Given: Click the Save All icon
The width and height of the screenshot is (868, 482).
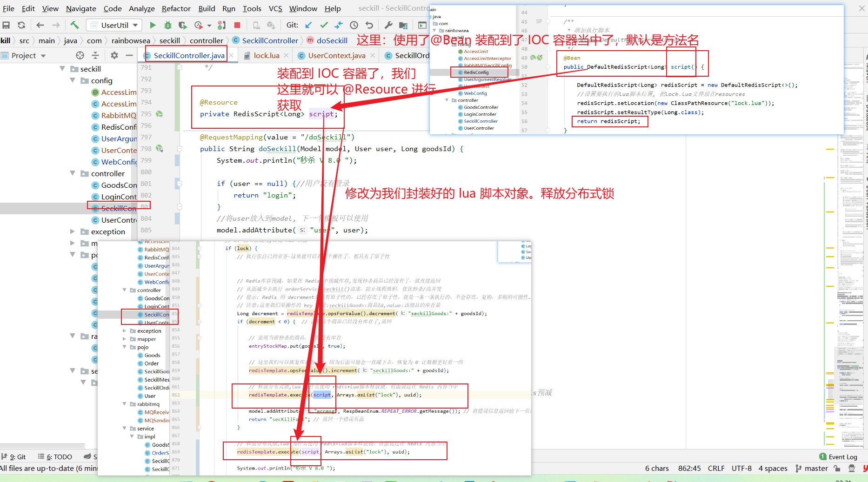Looking at the screenshot, I should 7,25.
